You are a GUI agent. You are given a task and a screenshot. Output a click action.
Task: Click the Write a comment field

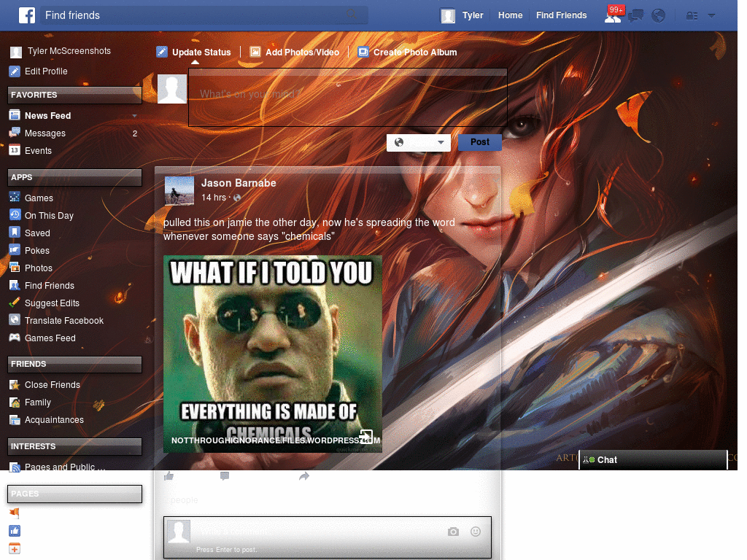[x=328, y=537]
